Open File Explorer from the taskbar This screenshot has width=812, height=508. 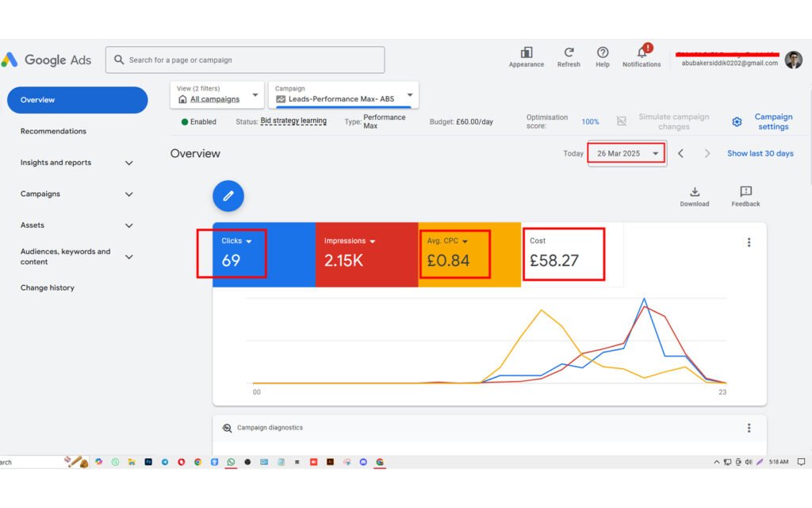[132, 462]
